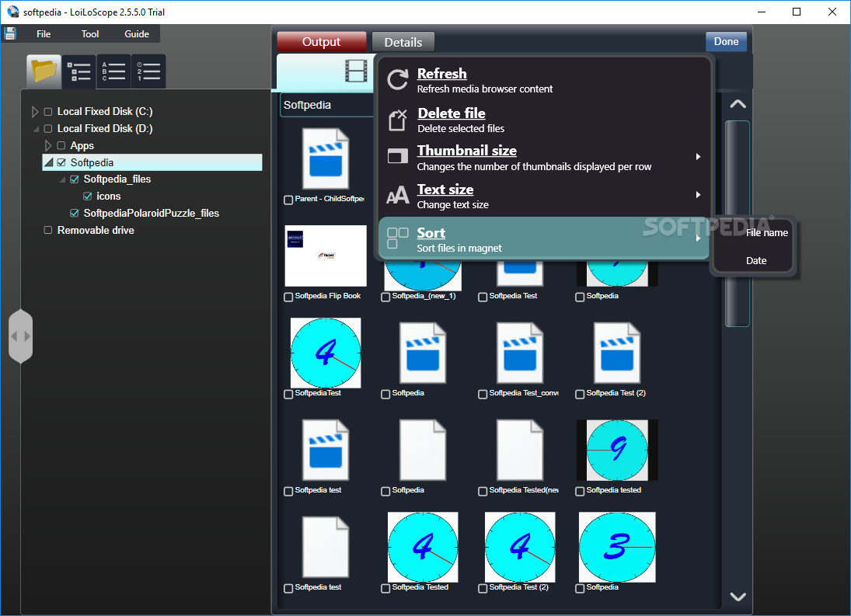Uncheck the Softpedia_files checkbox
This screenshot has height=616, width=851.
click(x=75, y=179)
